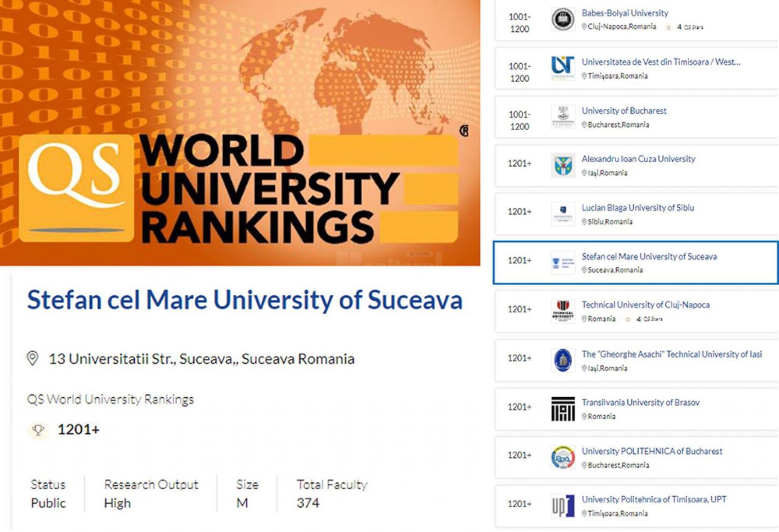This screenshot has width=779, height=532.
Task: Click the Gheorghe Asachi University round emblem
Action: [x=563, y=360]
